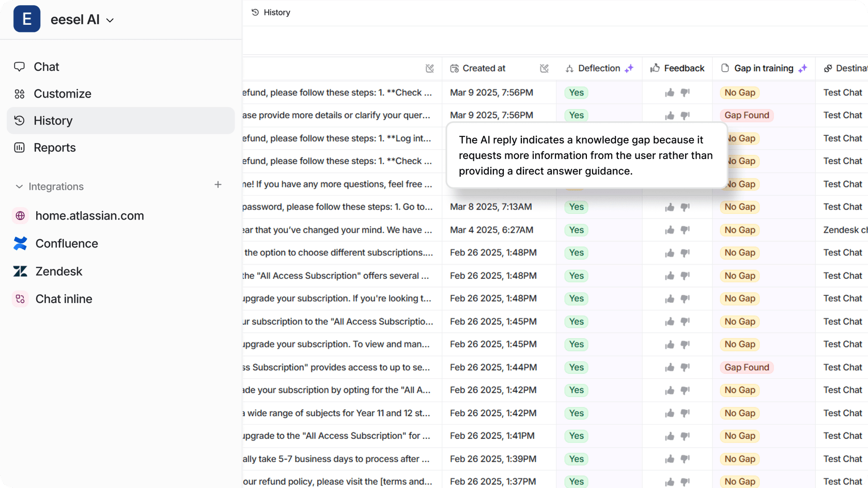
Task: Click the Deflection AI sparkle icon
Action: click(x=629, y=68)
